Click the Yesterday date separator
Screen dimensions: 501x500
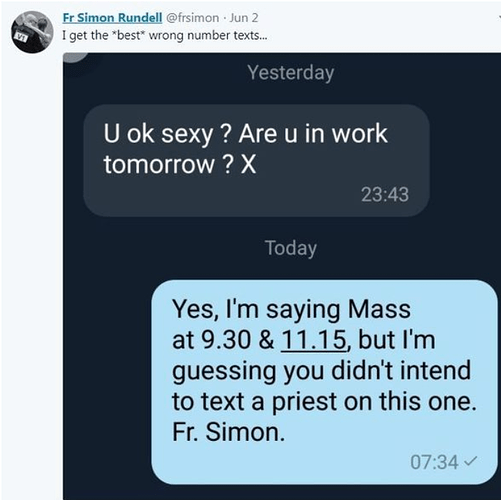click(290, 72)
